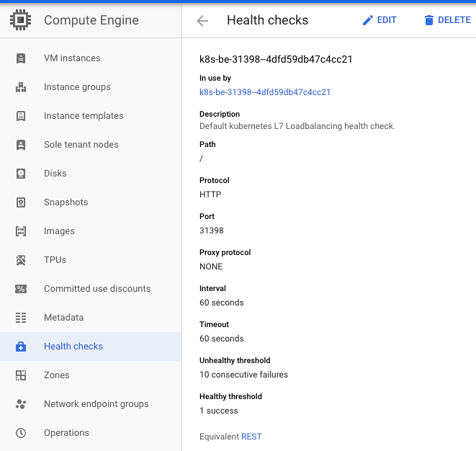Click the health check name heading k8s-be-31398--4dfd59db47c4cc21
Screen dimensions: 476x451
(x=276, y=59)
